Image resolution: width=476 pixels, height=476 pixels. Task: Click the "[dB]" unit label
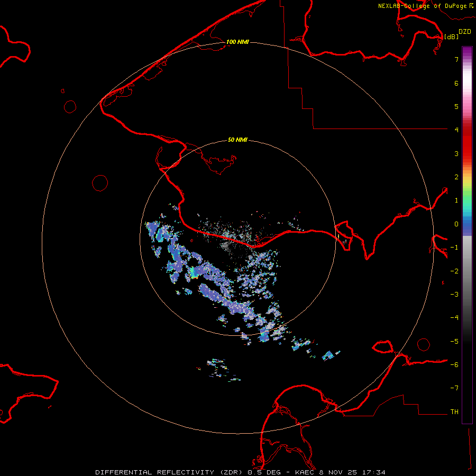[x=451, y=36]
